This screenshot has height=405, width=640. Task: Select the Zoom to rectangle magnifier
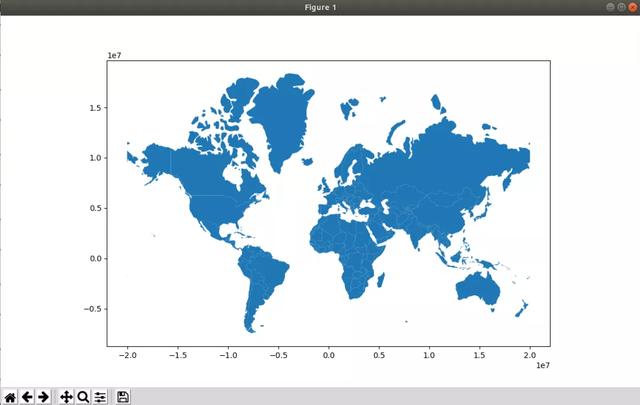point(83,397)
